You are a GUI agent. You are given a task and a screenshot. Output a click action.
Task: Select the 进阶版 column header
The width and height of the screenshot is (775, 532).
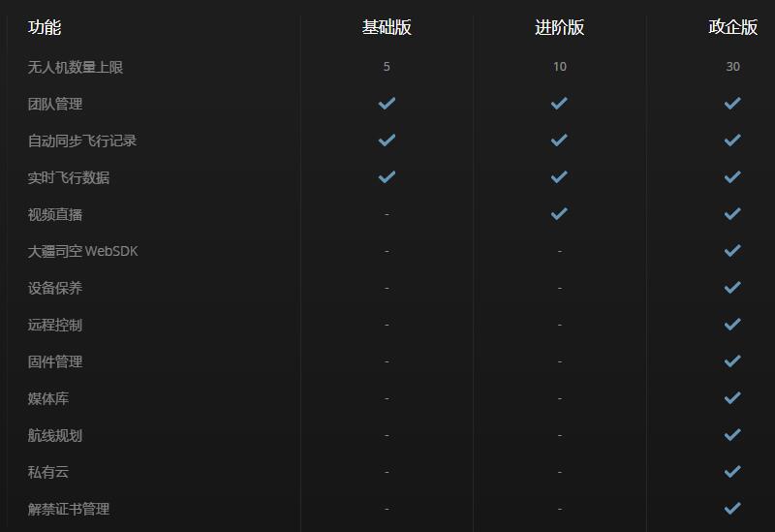(x=559, y=27)
